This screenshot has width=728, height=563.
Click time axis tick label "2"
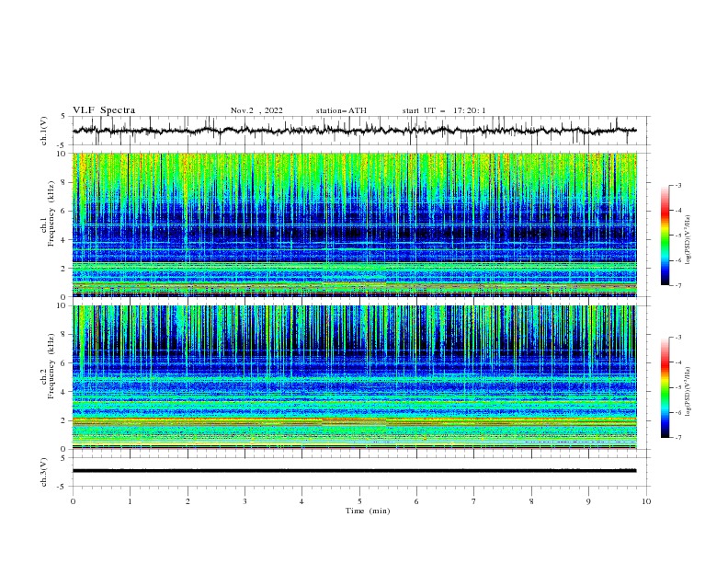(188, 501)
